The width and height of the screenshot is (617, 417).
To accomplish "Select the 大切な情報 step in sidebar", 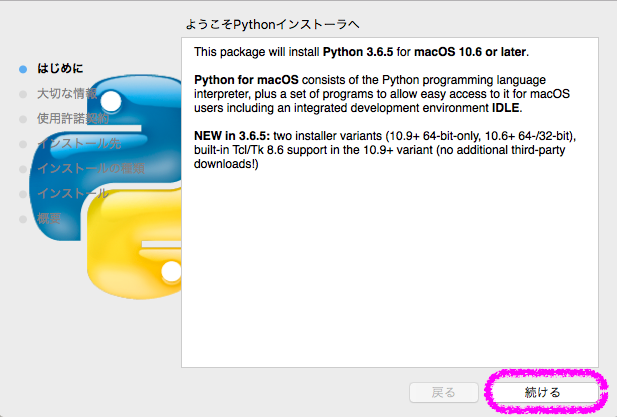I will 67,94.
